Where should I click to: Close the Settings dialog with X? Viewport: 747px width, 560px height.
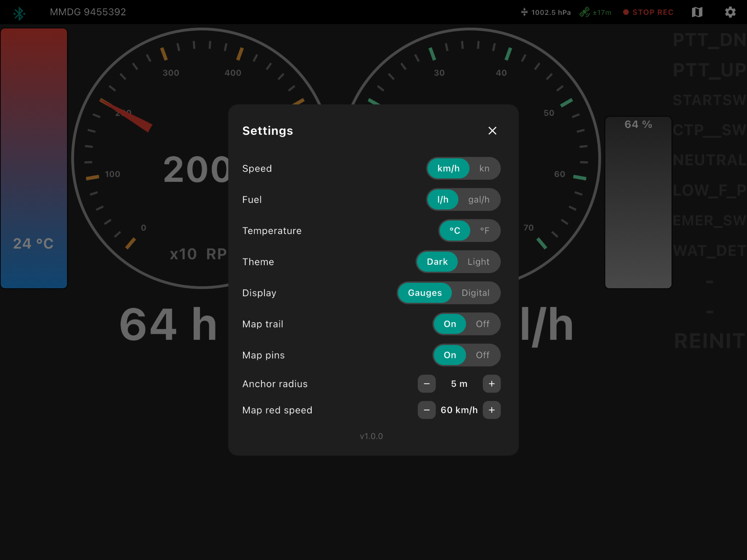pyautogui.click(x=492, y=131)
